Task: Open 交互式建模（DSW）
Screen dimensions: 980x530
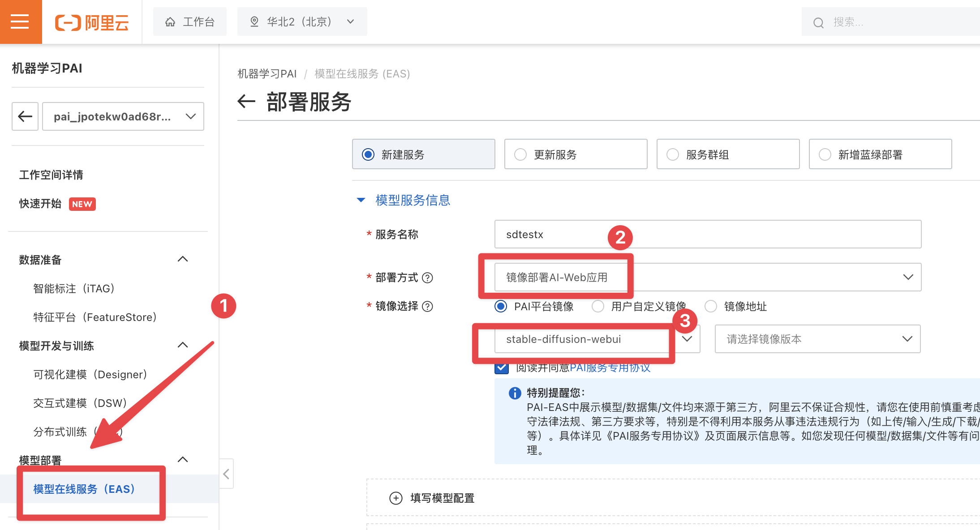Action: coord(80,403)
